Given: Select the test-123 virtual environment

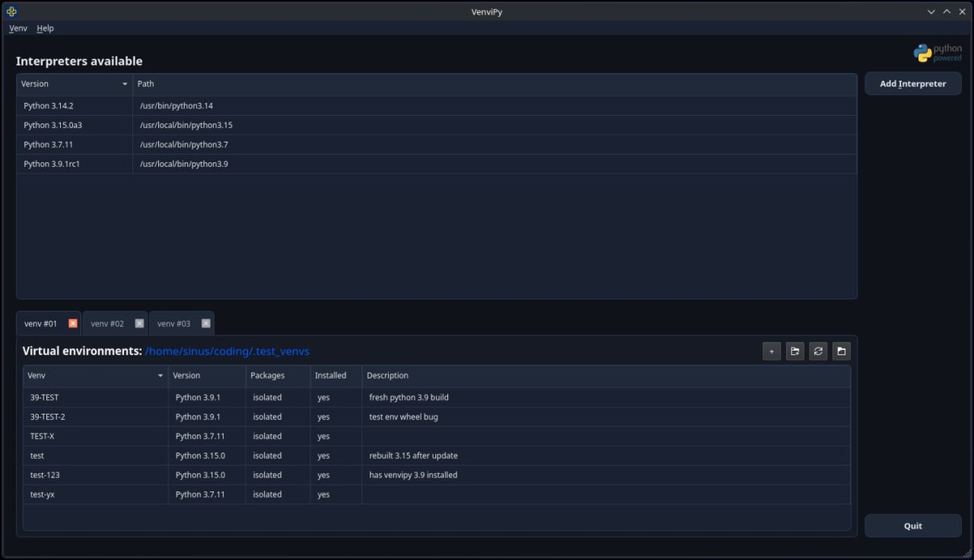Looking at the screenshot, I should pos(437,476).
